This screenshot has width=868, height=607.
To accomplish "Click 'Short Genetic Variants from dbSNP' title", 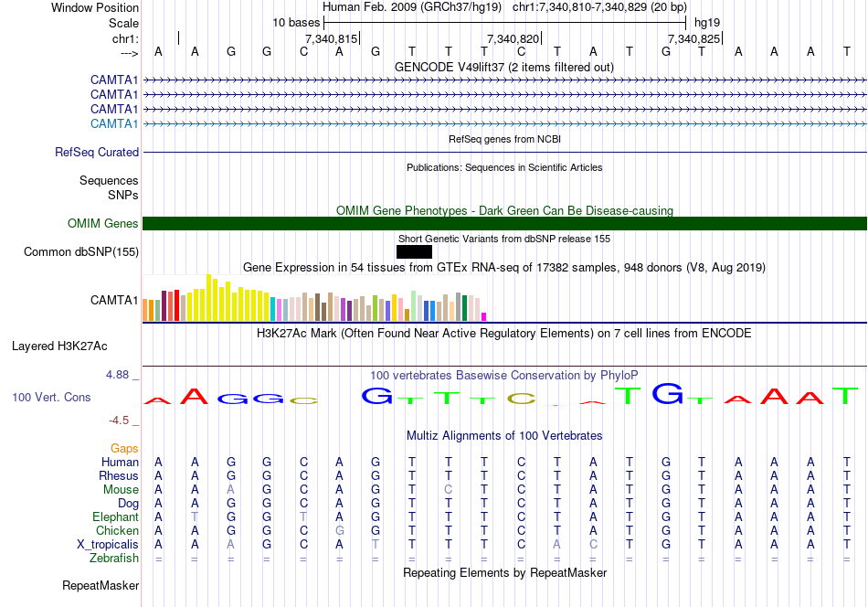I will (x=504, y=239).
